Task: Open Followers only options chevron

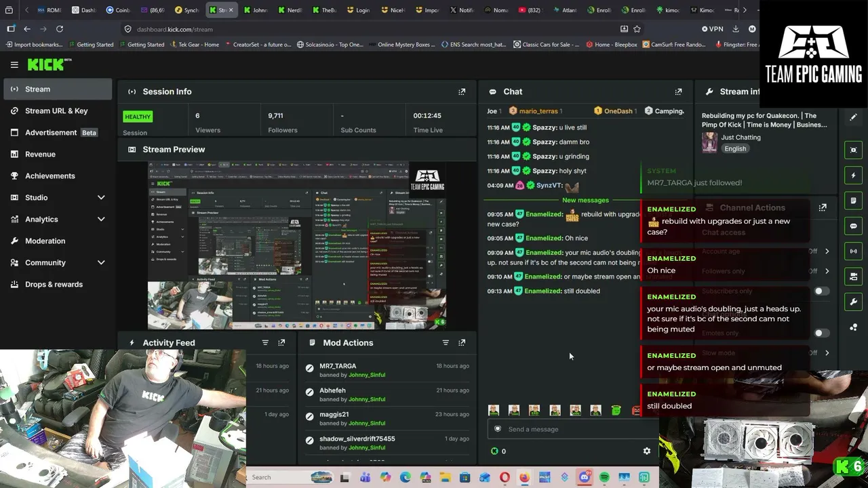Action: (827, 271)
